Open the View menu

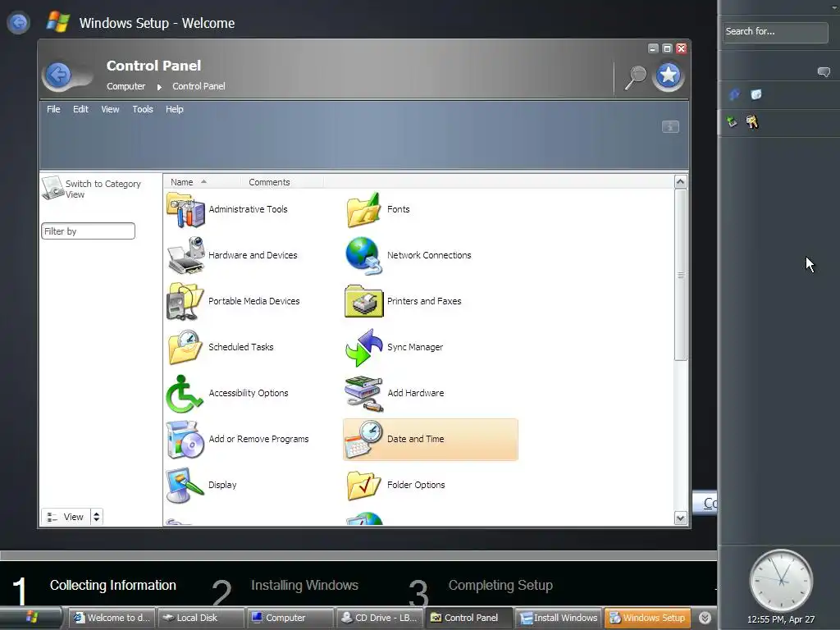coord(111,109)
